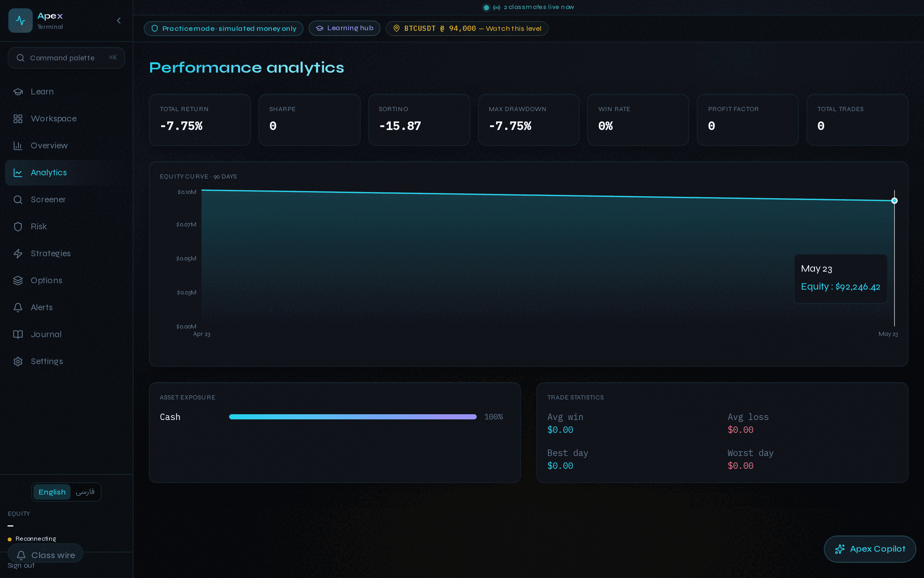Open the Journal page
The width and height of the screenshot is (924, 578).
coord(66,335)
